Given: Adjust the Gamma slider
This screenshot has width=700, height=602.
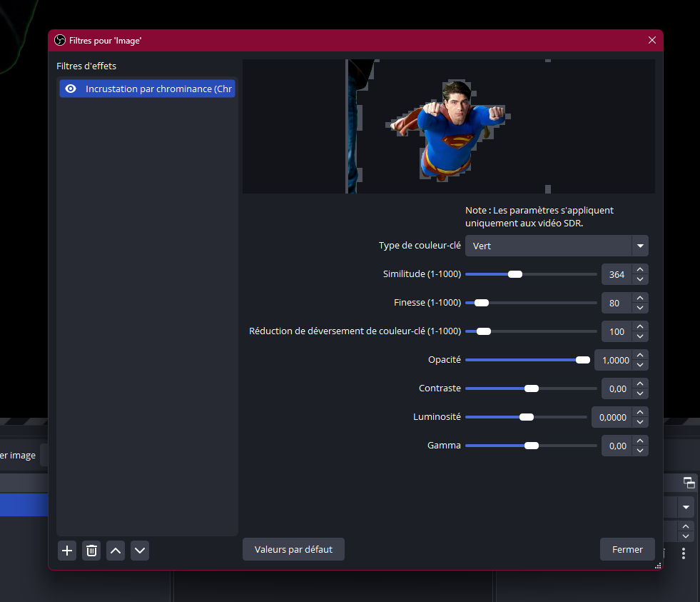Looking at the screenshot, I should pyautogui.click(x=531, y=446).
